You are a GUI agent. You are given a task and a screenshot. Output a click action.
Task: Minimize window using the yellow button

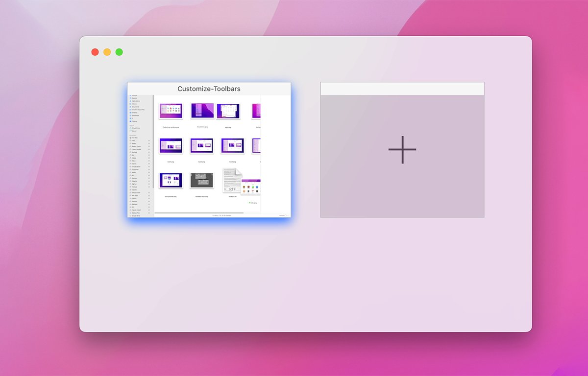(x=107, y=52)
